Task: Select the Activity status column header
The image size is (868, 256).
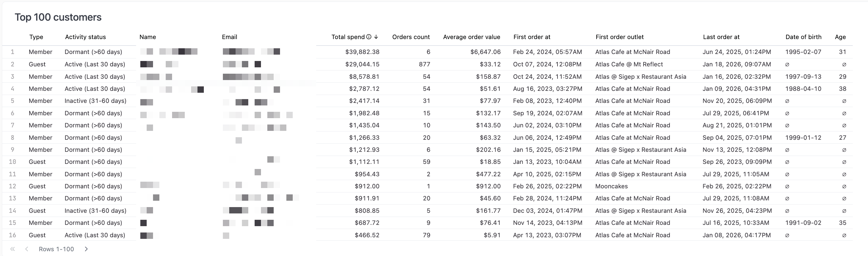Action: tap(85, 37)
